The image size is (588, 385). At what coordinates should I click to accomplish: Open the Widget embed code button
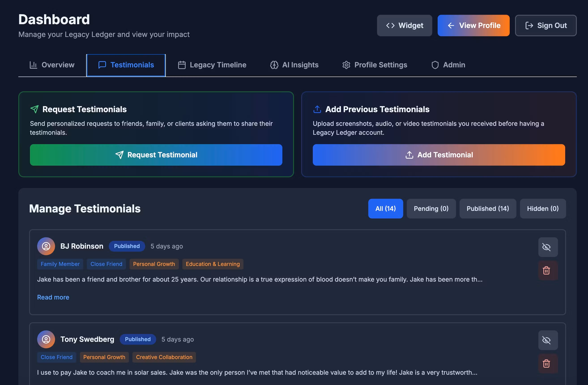404,26
